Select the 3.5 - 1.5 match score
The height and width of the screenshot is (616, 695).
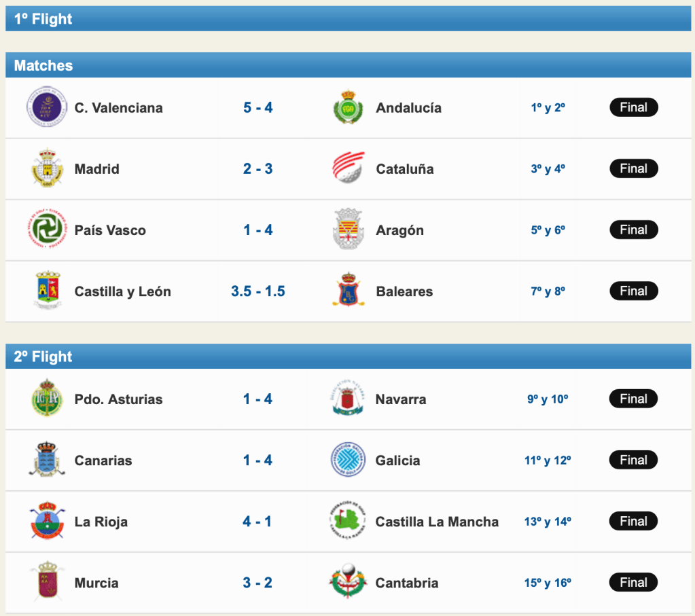point(258,291)
